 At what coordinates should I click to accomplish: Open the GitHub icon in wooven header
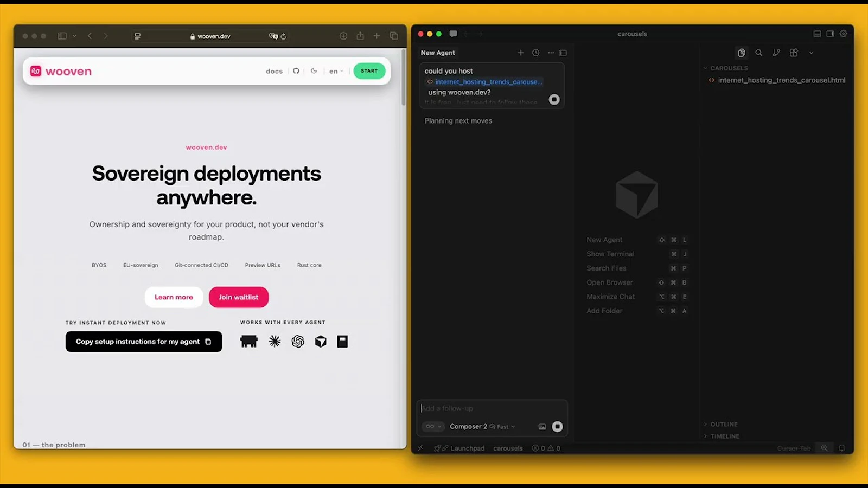point(296,71)
